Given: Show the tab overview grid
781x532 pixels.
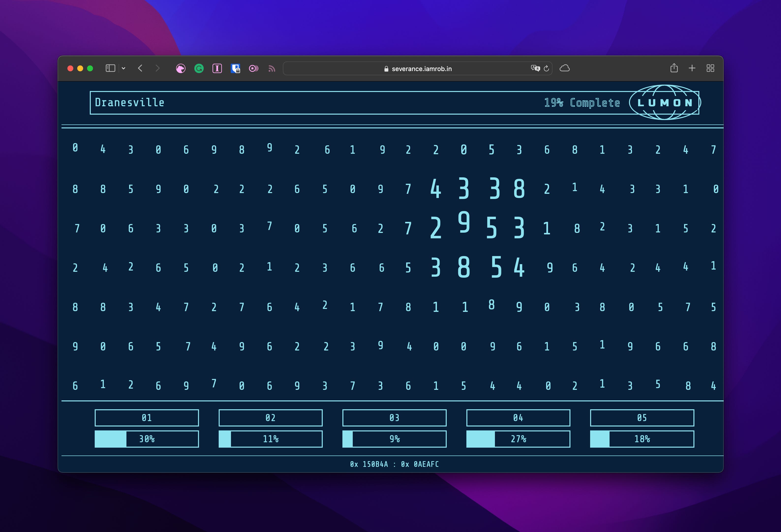Looking at the screenshot, I should point(710,68).
